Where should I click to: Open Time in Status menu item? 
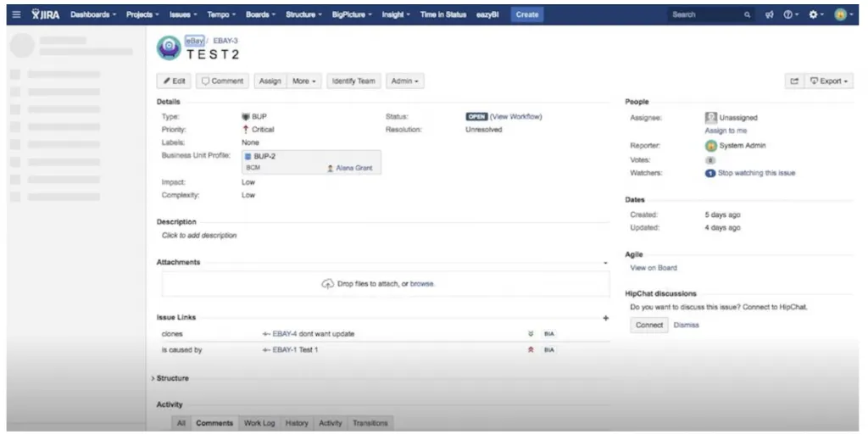coord(442,14)
